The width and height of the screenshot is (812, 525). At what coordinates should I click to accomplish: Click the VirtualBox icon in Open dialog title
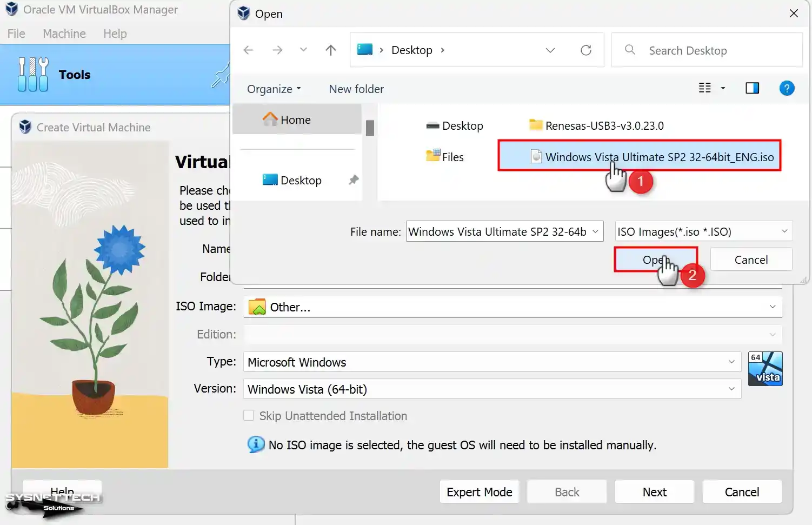click(x=244, y=14)
